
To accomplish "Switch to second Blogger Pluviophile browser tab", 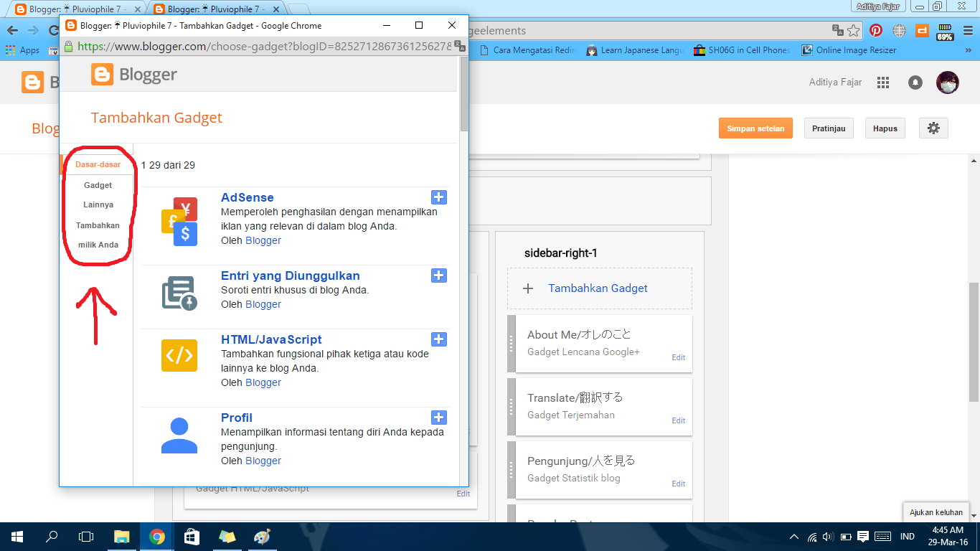I will point(217,9).
